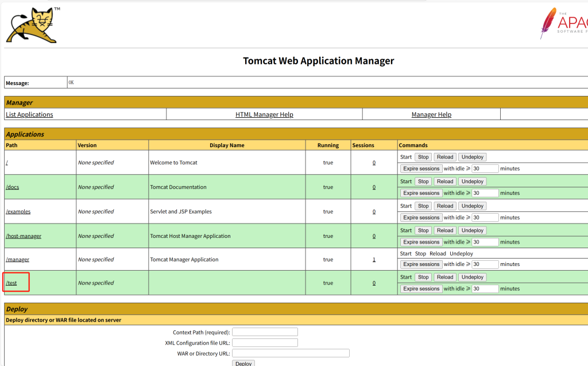This screenshot has height=366, width=588.
Task: Reload the /docs application
Action: (x=445, y=182)
